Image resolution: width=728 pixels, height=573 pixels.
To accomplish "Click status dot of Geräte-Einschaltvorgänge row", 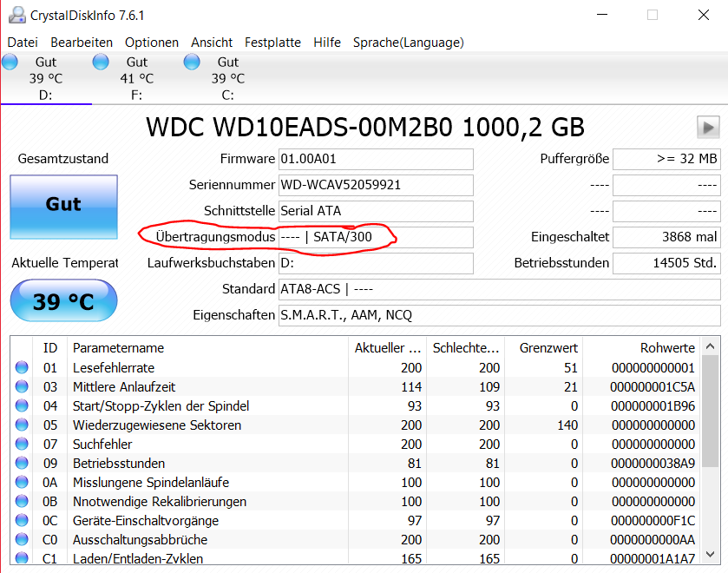I will [x=22, y=519].
